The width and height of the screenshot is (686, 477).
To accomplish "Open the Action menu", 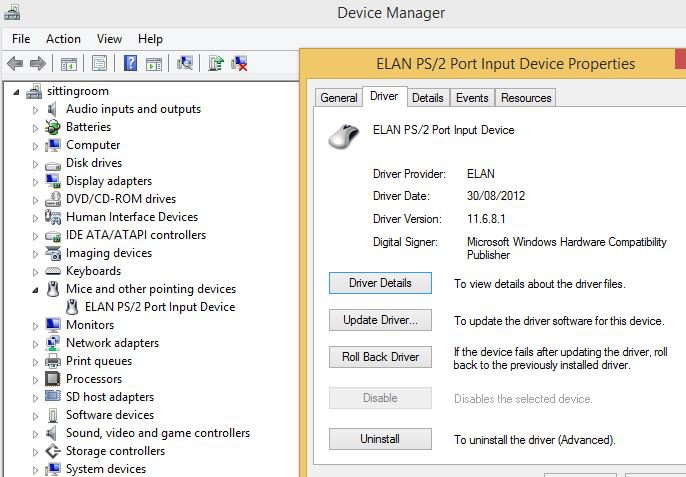I will (x=63, y=39).
